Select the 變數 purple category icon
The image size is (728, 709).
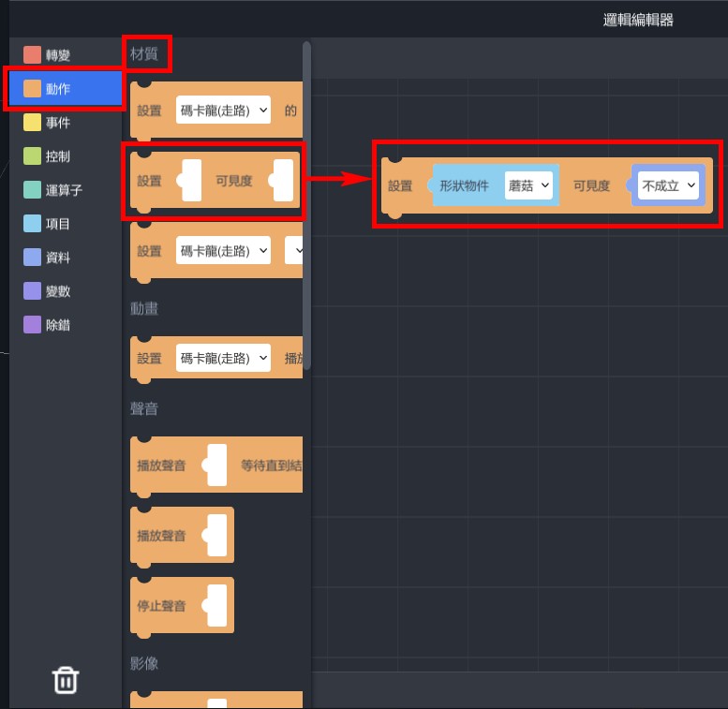pyautogui.click(x=33, y=291)
